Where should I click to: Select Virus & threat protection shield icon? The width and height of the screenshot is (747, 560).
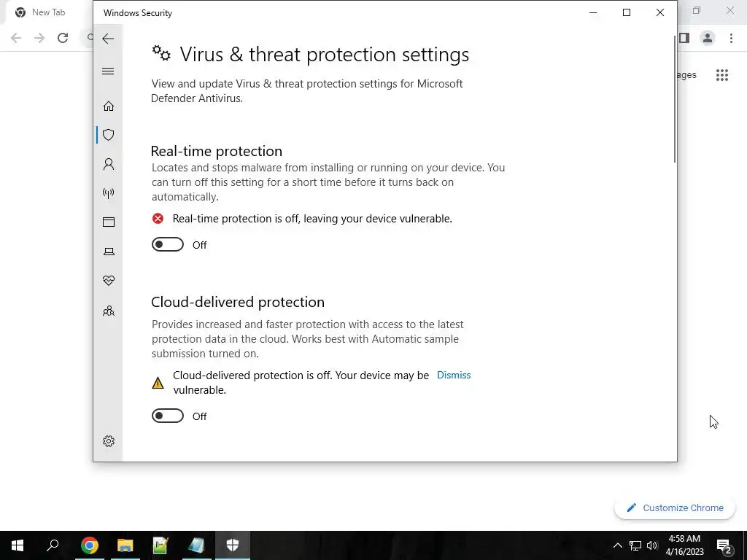pyautogui.click(x=109, y=135)
